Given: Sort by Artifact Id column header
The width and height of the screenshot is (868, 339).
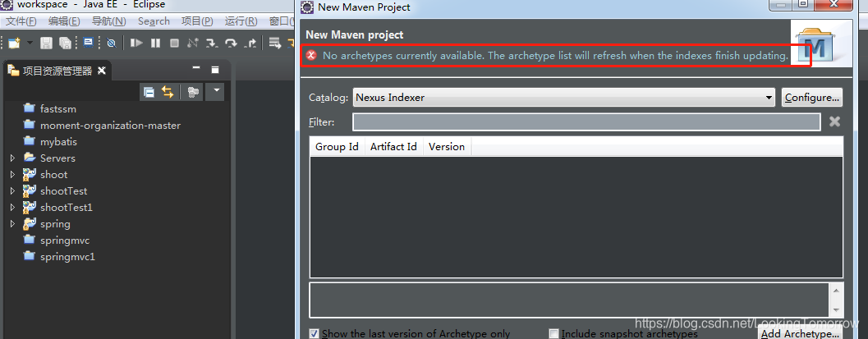Looking at the screenshot, I should click(x=393, y=147).
